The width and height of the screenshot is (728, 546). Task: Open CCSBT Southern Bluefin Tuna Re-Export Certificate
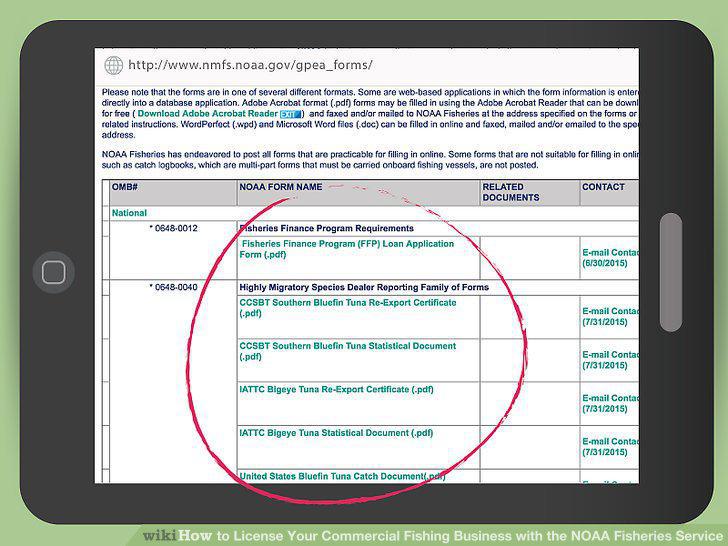[x=348, y=308]
